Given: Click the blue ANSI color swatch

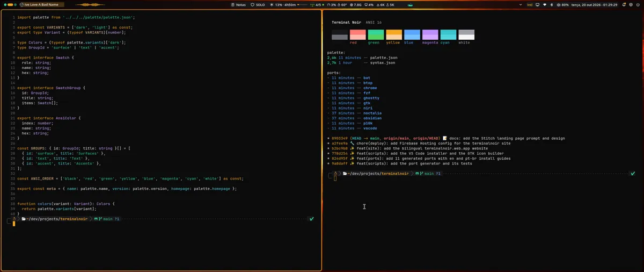Looking at the screenshot, I should (x=412, y=35).
